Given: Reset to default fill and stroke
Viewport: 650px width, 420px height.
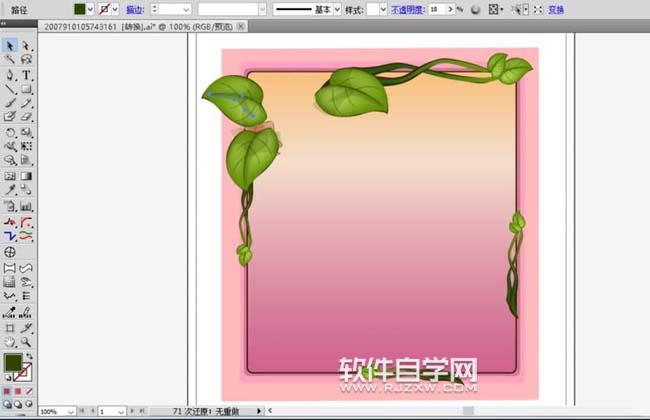Looking at the screenshot, I should point(7,378).
